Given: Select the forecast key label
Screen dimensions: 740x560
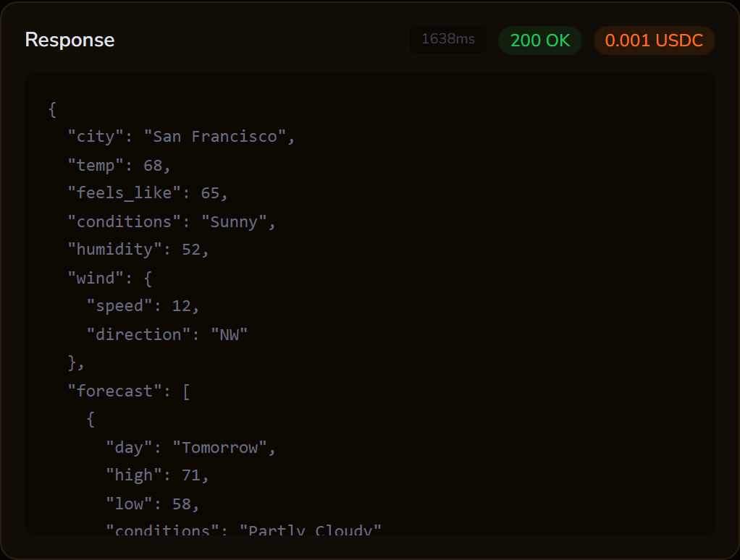Looking at the screenshot, I should (114, 390).
